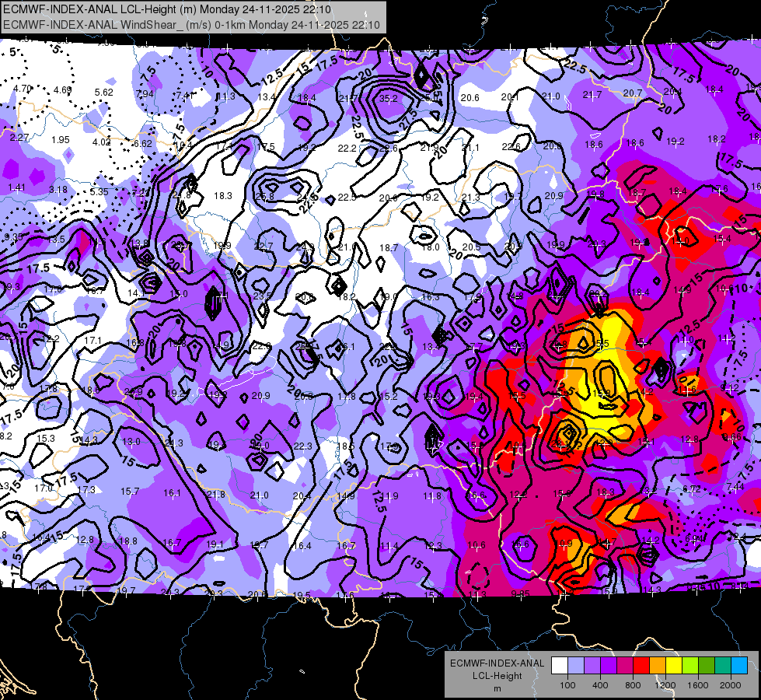Click the WindShear 0-1km title line
Screen dimensions: 761x700
coord(191,24)
